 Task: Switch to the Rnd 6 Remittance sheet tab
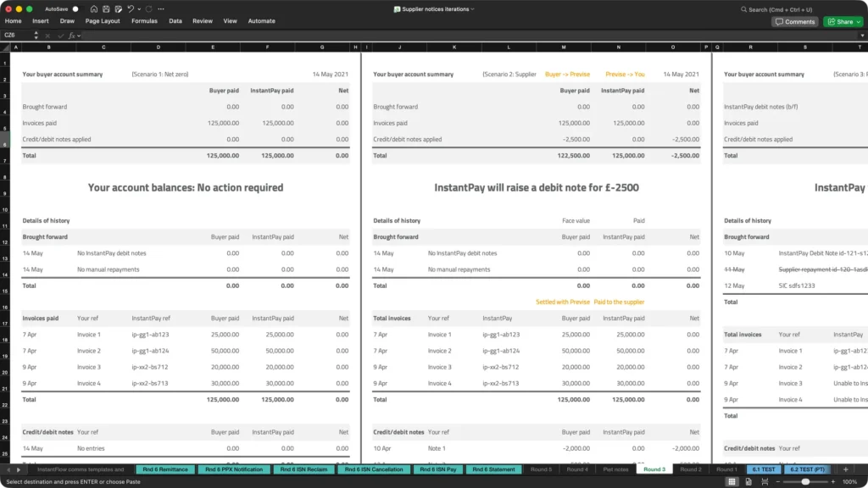point(164,469)
